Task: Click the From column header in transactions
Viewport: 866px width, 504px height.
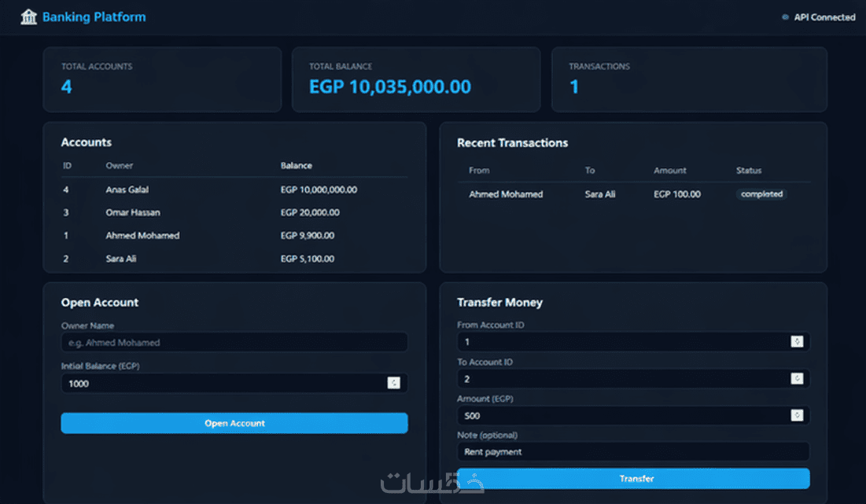Action: 479,171
